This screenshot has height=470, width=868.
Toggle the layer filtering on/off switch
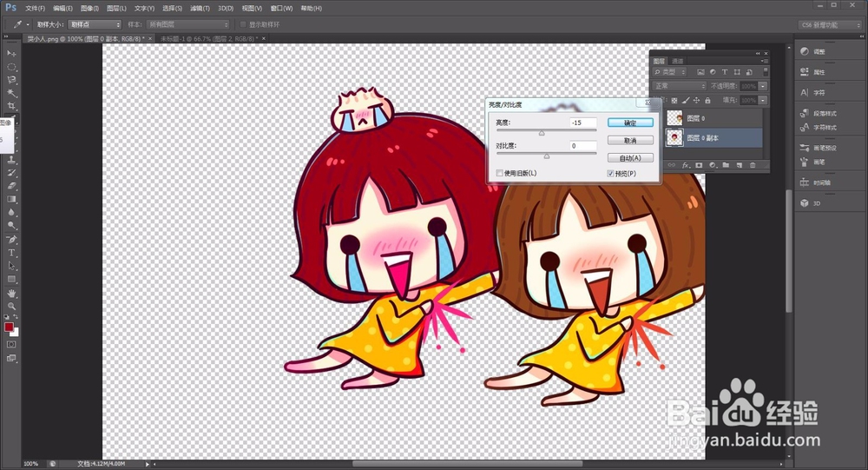point(766,72)
